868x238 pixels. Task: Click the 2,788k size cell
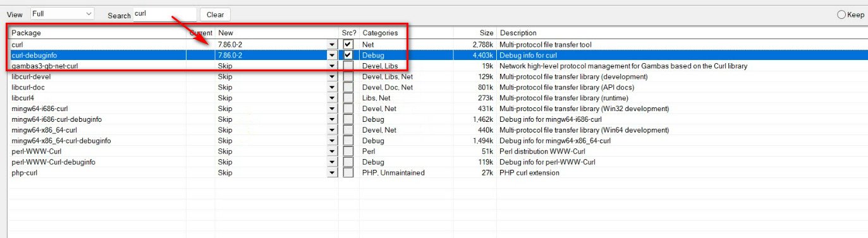tap(483, 45)
